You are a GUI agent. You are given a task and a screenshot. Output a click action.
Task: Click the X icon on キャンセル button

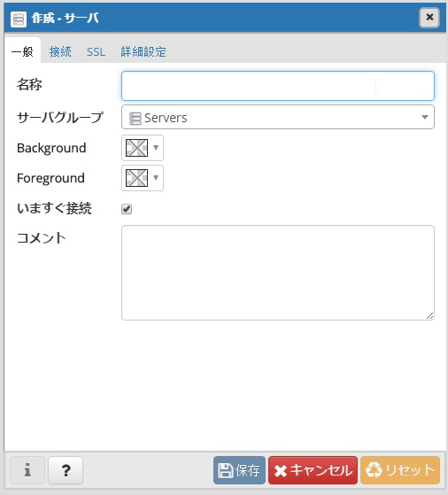[281, 471]
